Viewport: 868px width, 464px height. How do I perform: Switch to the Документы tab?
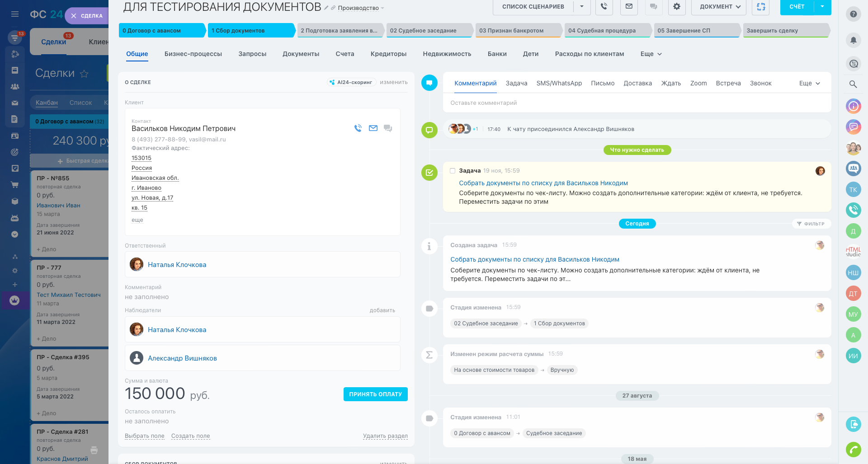301,54
